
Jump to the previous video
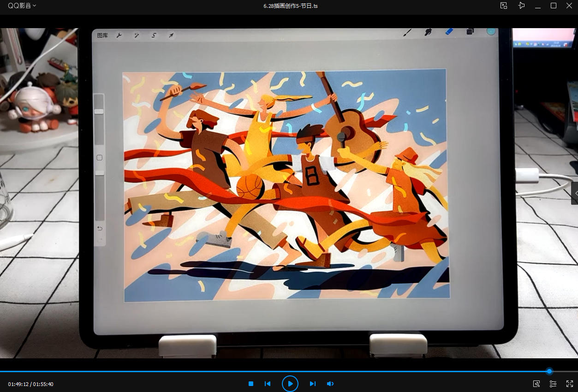point(268,384)
